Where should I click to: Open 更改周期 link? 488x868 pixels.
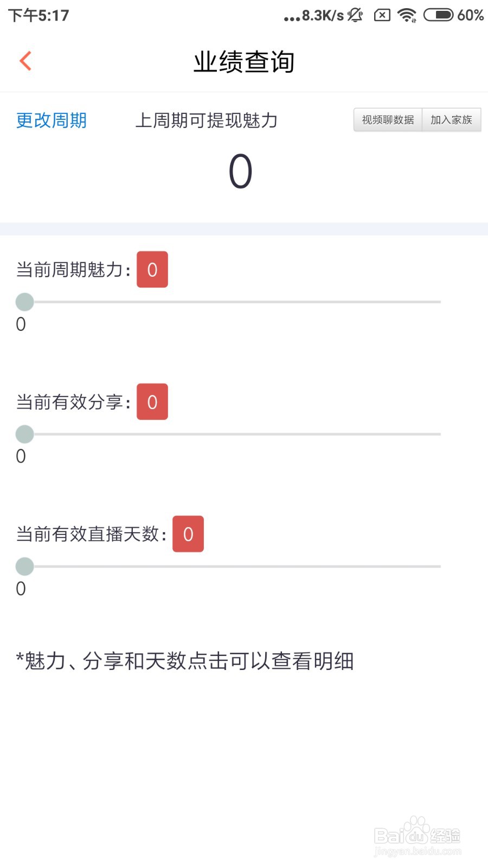pyautogui.click(x=52, y=120)
